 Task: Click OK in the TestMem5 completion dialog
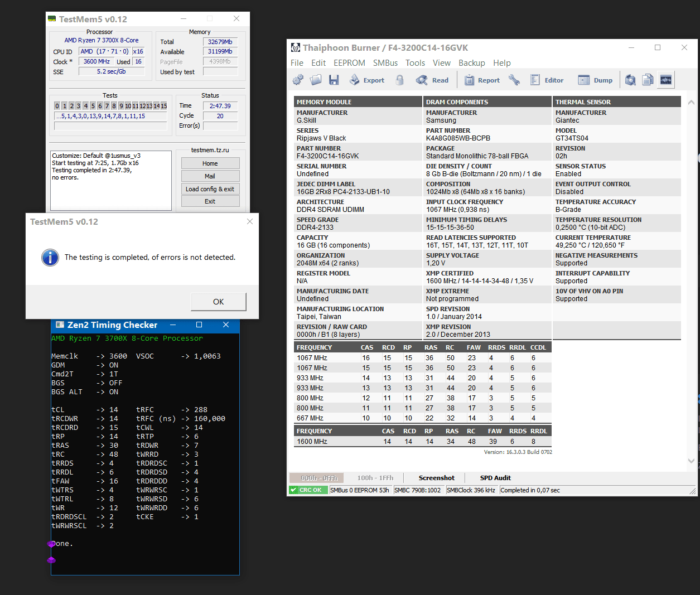[x=218, y=302]
